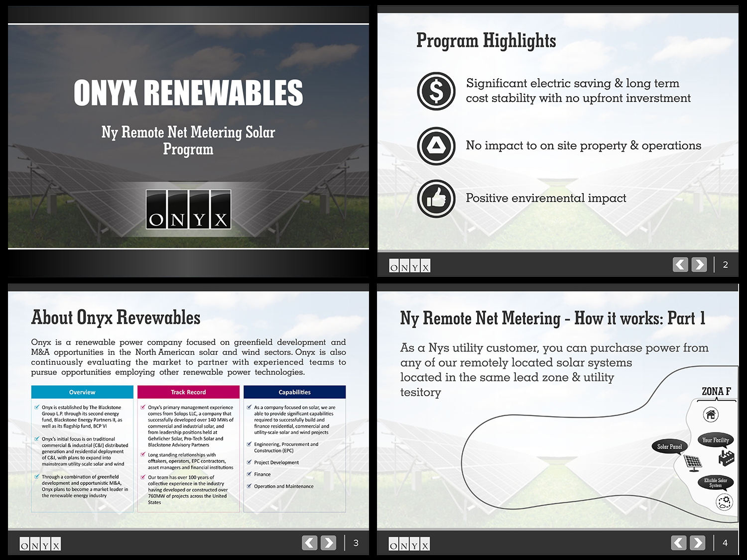Click checkmark beside 'As a company focused on solar'
The height and width of the screenshot is (560, 747).
249,407
